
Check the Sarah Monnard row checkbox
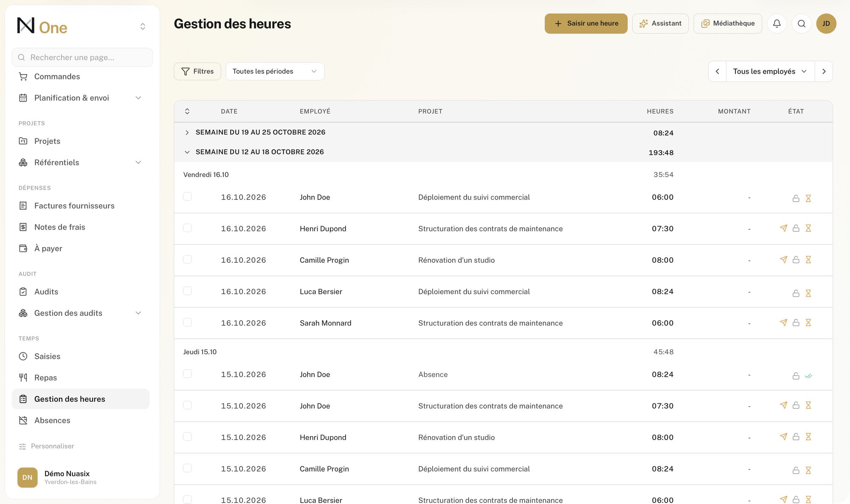(187, 322)
